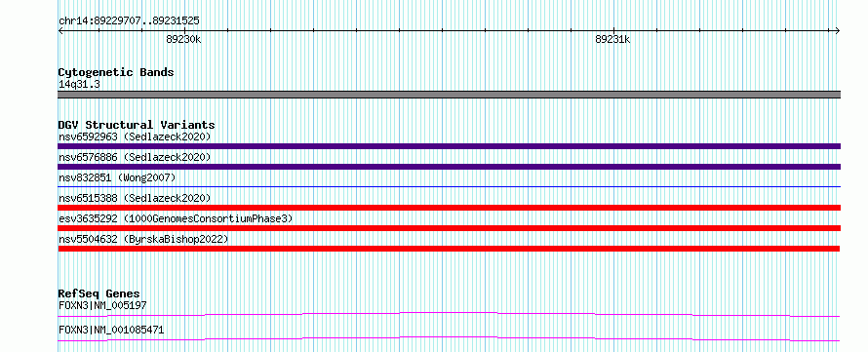
Task: Click the chr14:89229707..89231525 coordinate label
Action: [x=129, y=21]
